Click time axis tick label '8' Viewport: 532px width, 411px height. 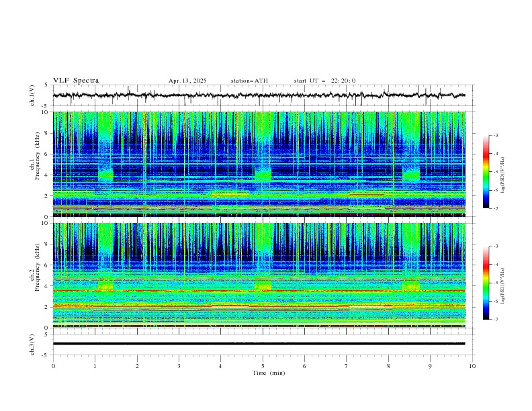[x=388, y=366]
